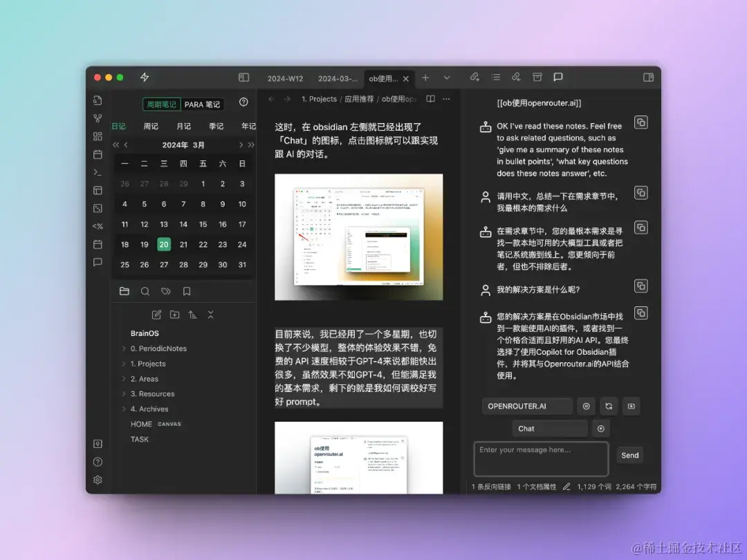Switch to the 季记 tab
This screenshot has height=560, width=747.
(216, 127)
